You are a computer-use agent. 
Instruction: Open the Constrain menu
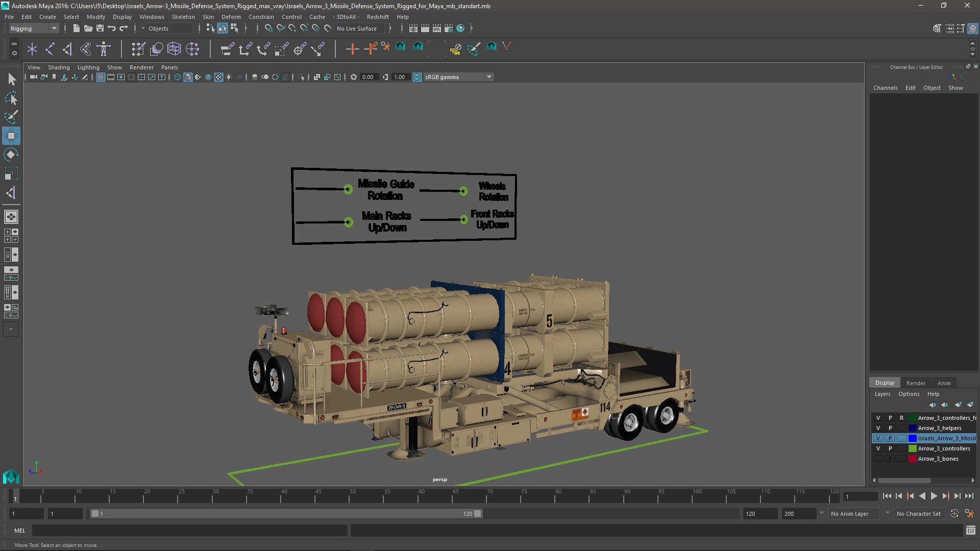(261, 17)
